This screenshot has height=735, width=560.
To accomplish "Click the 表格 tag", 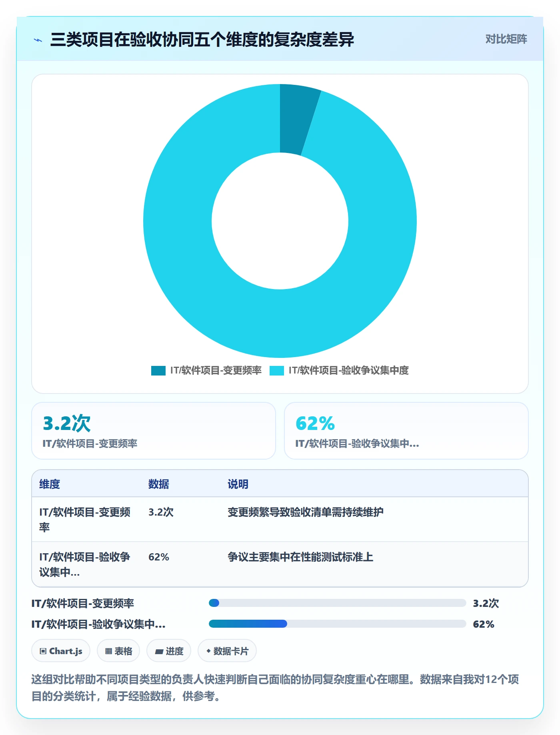I will (118, 651).
